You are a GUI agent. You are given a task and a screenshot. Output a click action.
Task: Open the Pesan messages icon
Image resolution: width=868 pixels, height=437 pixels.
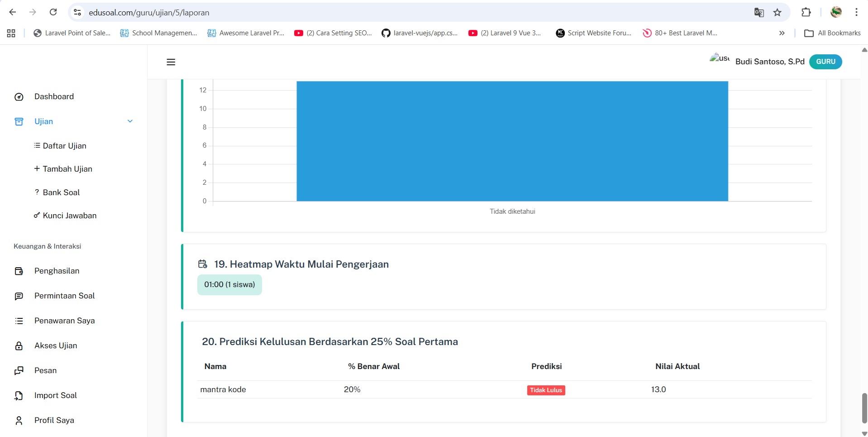[19, 371]
